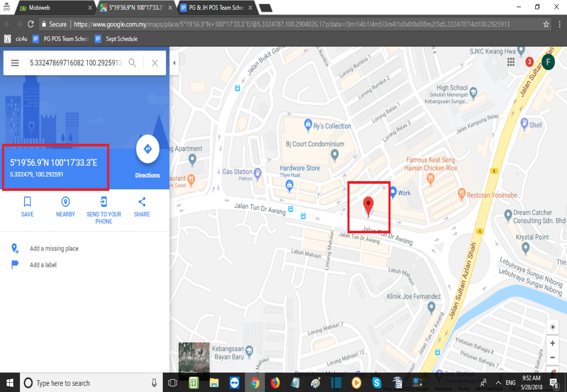Screen dimensions: 567x392
Task: Click the search magnifier icon in Maps
Action: click(132, 63)
